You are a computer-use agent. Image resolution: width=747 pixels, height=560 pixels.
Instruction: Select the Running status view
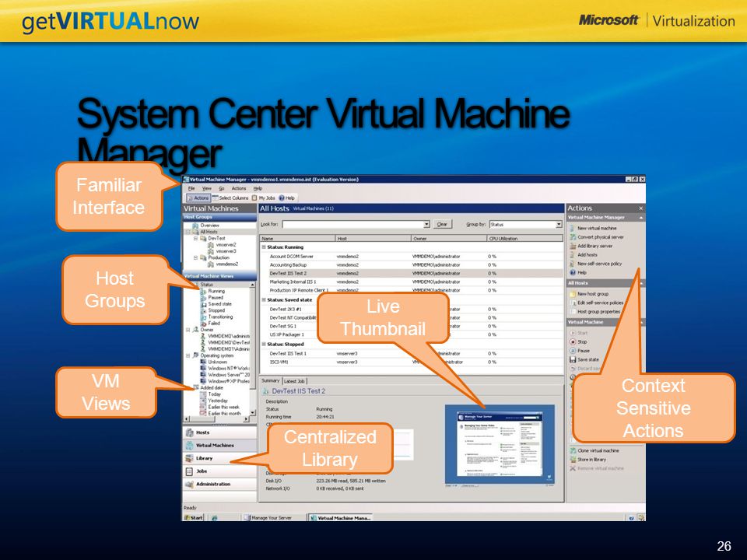216,291
